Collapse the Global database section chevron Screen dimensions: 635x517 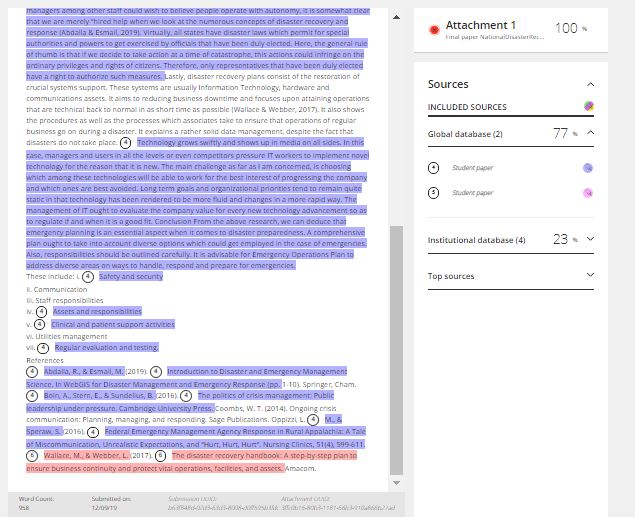tap(590, 132)
